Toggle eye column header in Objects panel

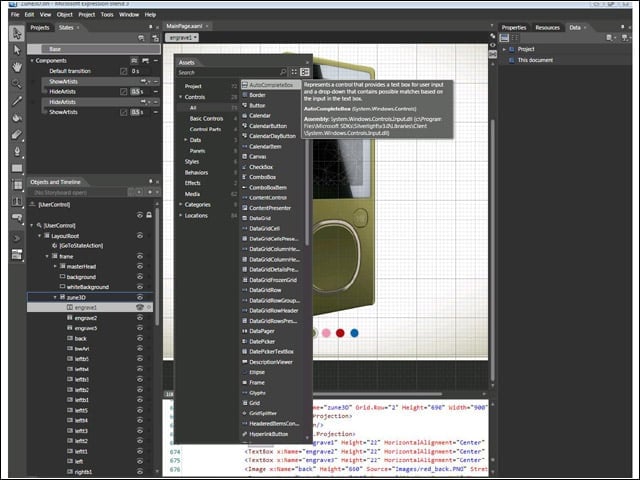(x=140, y=215)
